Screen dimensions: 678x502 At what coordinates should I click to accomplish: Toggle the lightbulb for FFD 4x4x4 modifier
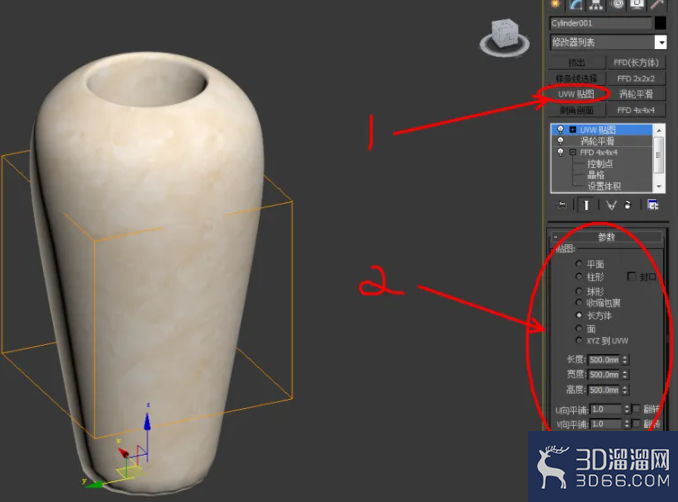[561, 152]
